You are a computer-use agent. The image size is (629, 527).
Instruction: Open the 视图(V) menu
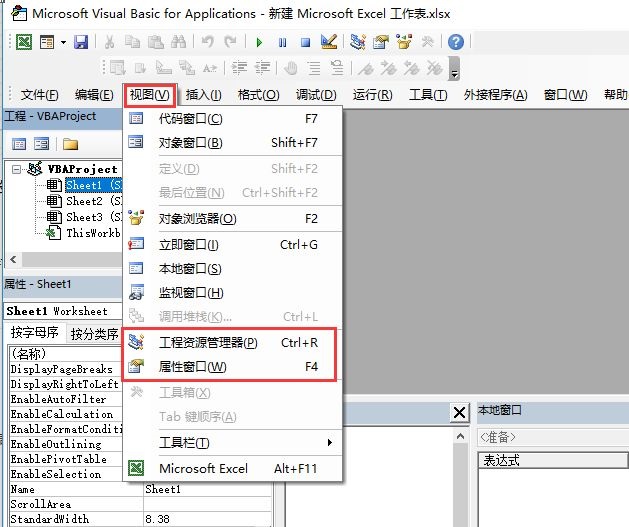tap(149, 95)
